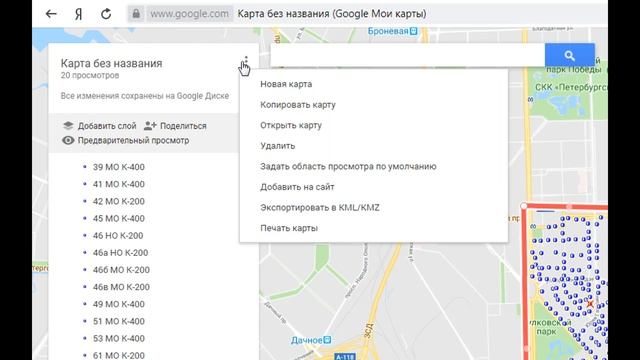Open the Yandex home icon
This screenshot has width=640, height=360.
pyautogui.click(x=78, y=14)
